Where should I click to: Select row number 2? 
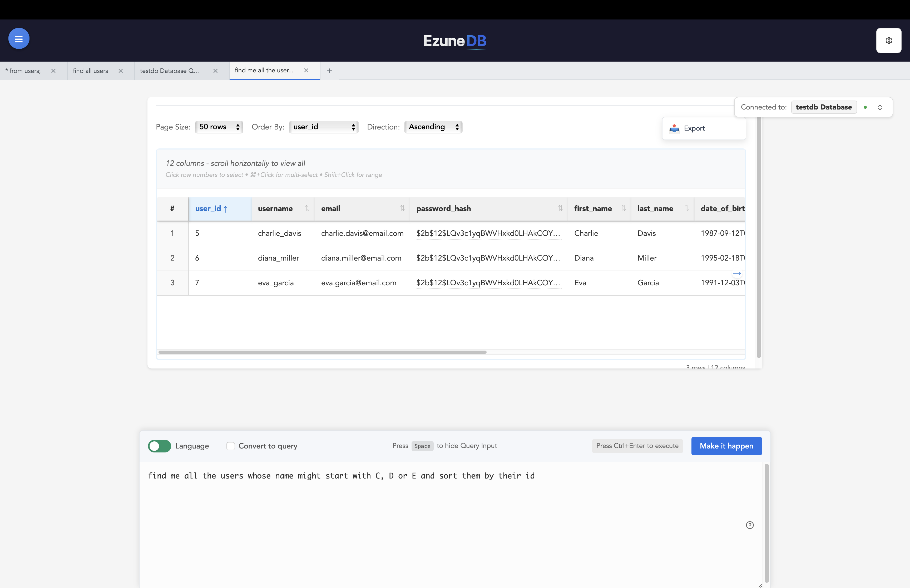(172, 258)
